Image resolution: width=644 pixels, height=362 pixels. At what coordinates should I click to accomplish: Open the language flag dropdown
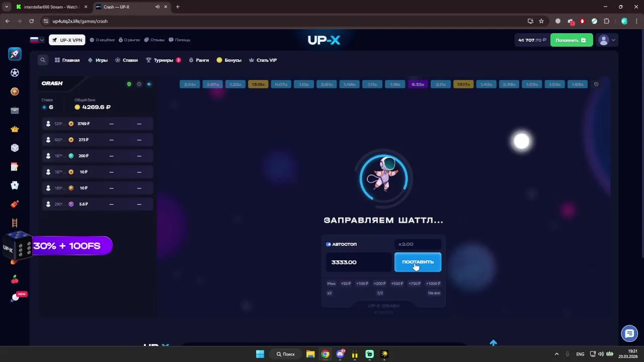pos(37,40)
